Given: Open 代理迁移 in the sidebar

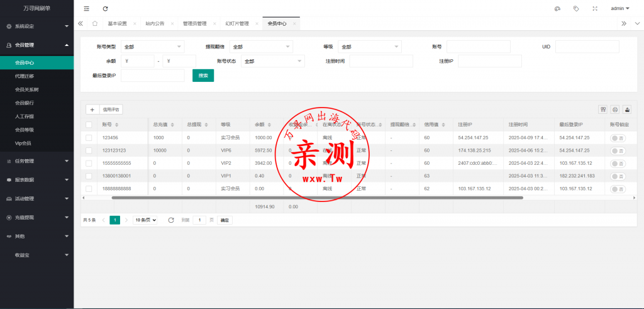Looking at the screenshot, I should click(37, 76).
